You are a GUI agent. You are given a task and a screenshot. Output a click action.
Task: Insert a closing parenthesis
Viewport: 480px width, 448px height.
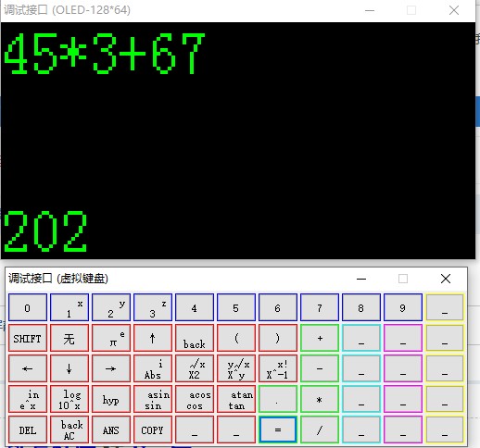click(278, 338)
